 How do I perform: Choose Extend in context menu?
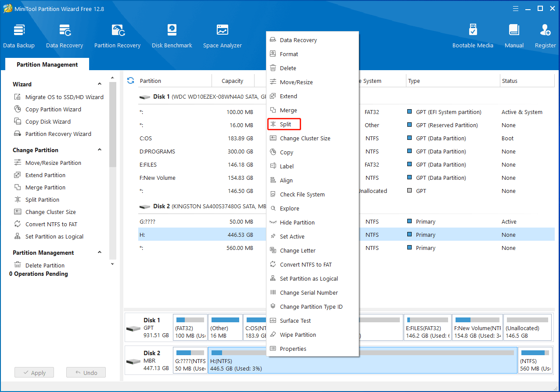click(312, 96)
